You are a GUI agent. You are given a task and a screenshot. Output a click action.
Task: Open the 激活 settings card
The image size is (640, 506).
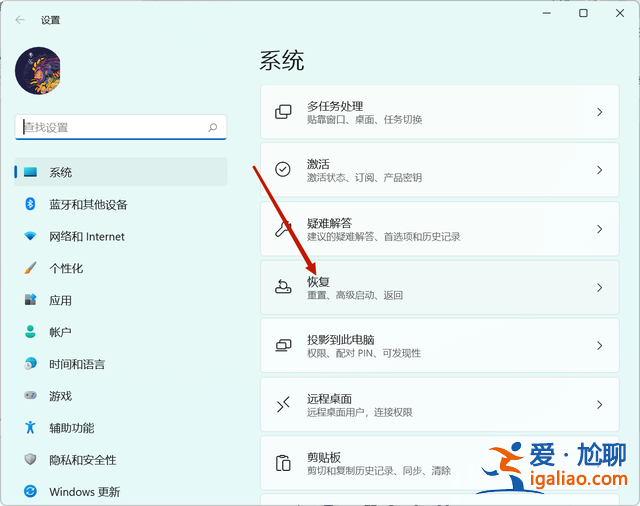click(x=440, y=170)
